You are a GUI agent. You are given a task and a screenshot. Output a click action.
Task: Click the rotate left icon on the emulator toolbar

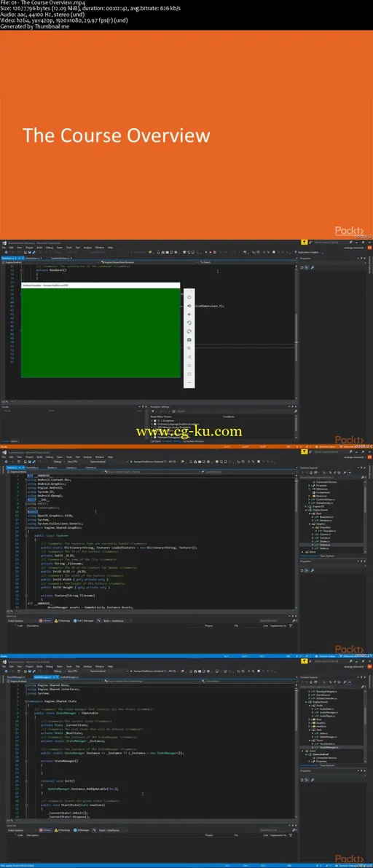click(x=189, y=322)
